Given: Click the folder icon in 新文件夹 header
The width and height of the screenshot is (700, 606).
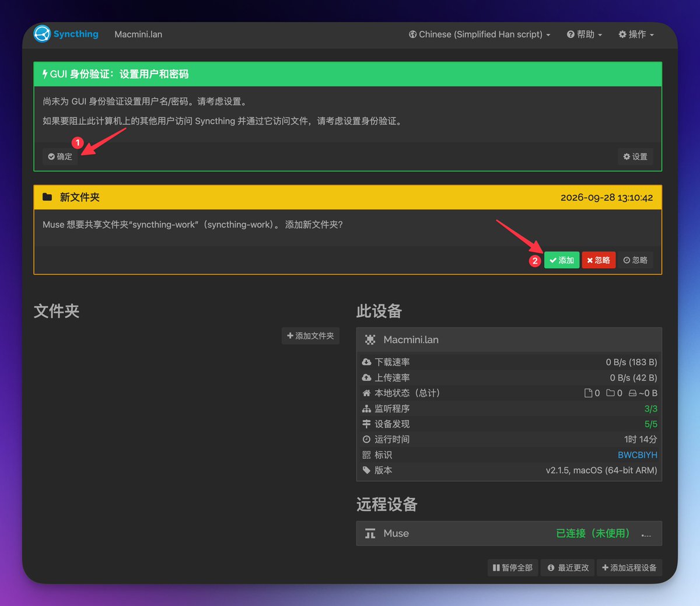Looking at the screenshot, I should pyautogui.click(x=47, y=197).
